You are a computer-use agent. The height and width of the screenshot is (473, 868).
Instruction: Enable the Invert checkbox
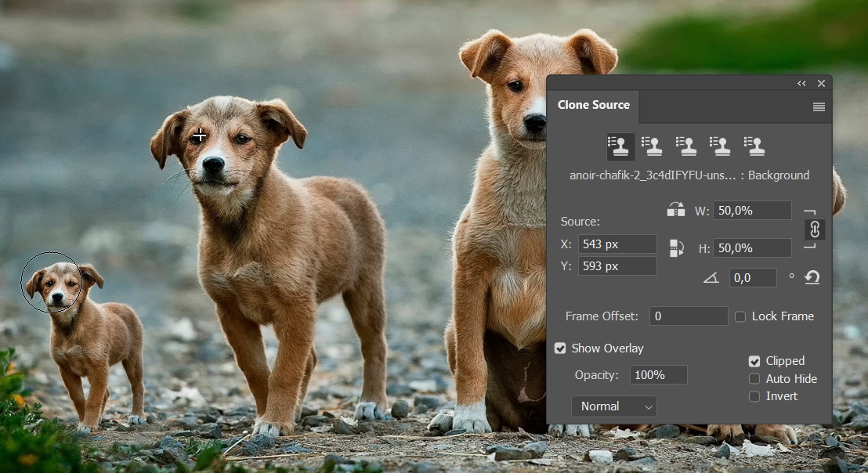(754, 396)
